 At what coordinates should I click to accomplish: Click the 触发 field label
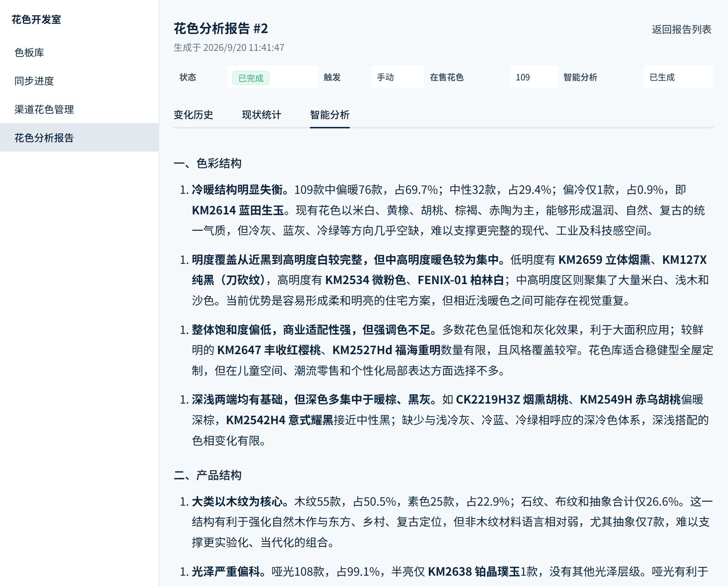coord(332,77)
